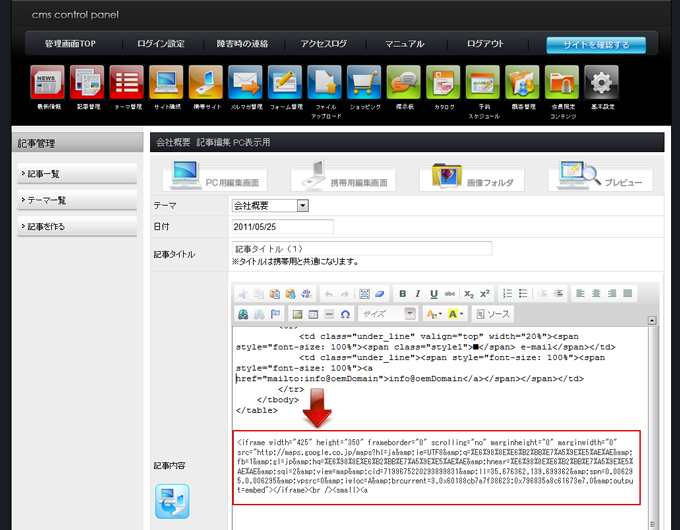Screen dimensions: 680x530
Task: Open the テーマ 会社概要 dropdown
Action: 270,206
